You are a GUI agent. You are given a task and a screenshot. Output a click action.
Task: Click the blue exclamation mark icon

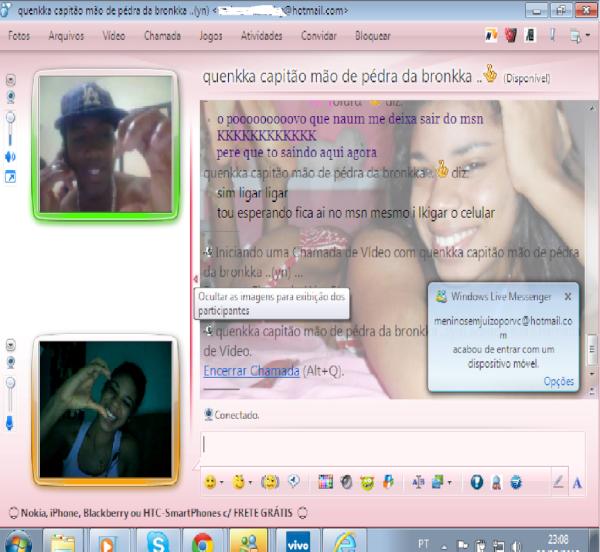click(x=476, y=482)
